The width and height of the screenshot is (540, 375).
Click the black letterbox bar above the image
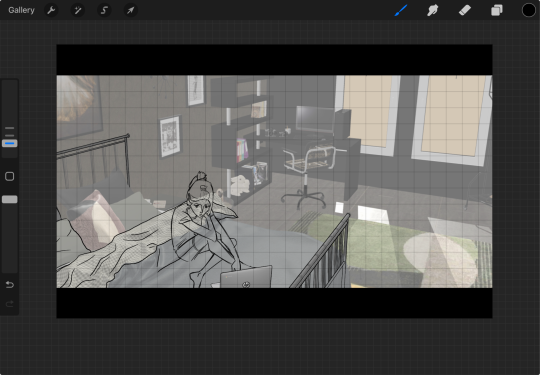coord(274,60)
